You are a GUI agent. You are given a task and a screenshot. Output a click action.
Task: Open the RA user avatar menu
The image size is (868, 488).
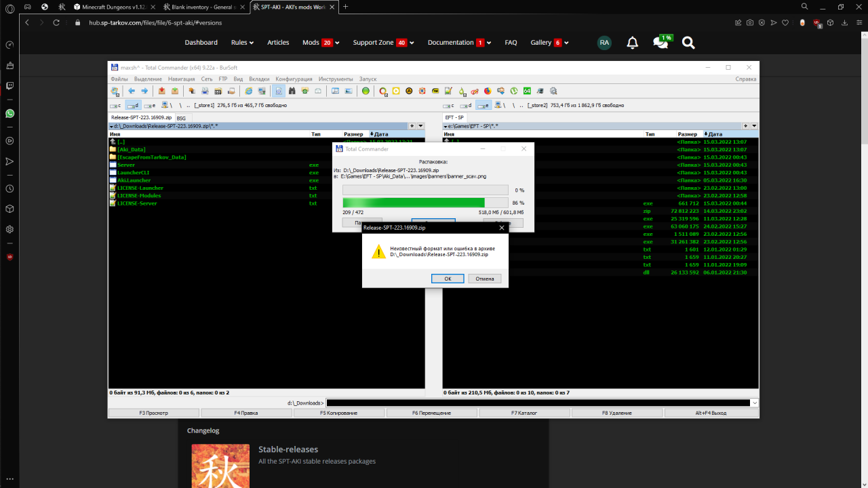604,43
